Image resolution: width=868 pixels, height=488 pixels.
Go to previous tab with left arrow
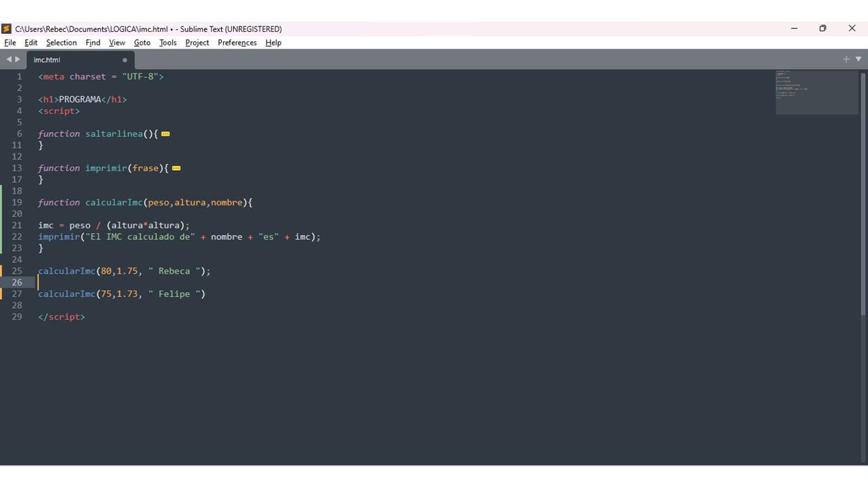(9, 60)
